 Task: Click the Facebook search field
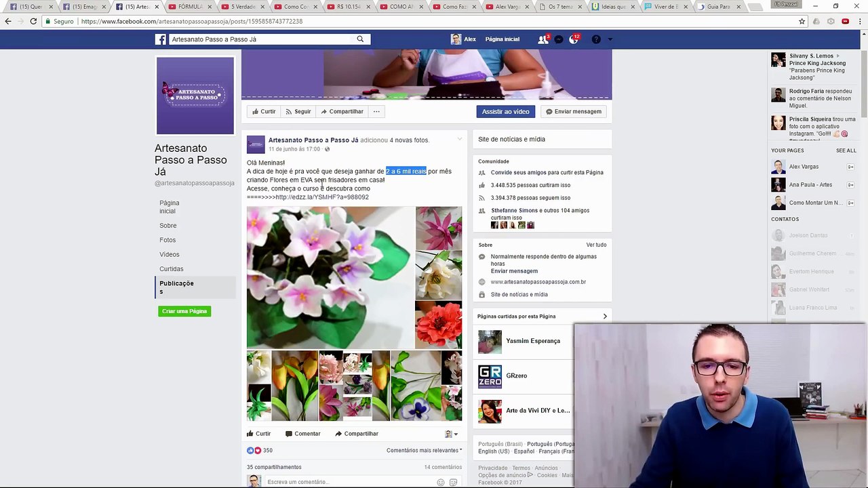(261, 39)
